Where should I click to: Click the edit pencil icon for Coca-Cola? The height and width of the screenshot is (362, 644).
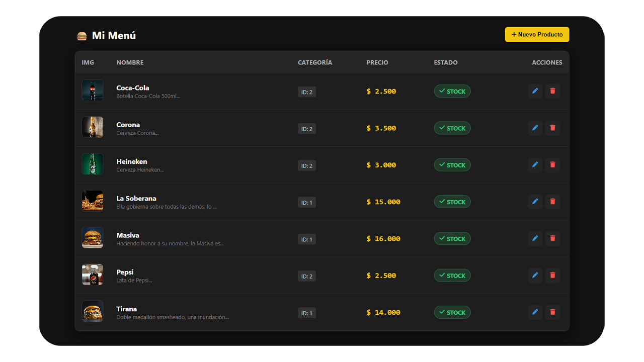535,91
